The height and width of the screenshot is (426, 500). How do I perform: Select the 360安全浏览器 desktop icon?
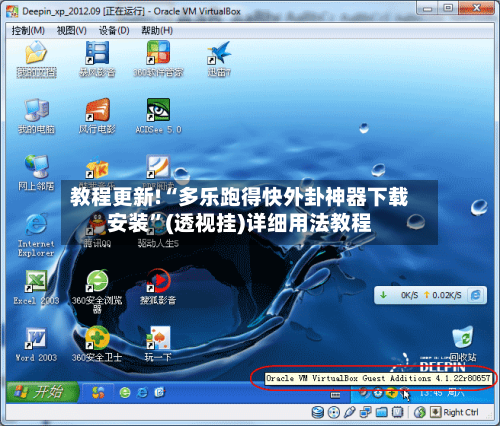[x=97, y=291]
